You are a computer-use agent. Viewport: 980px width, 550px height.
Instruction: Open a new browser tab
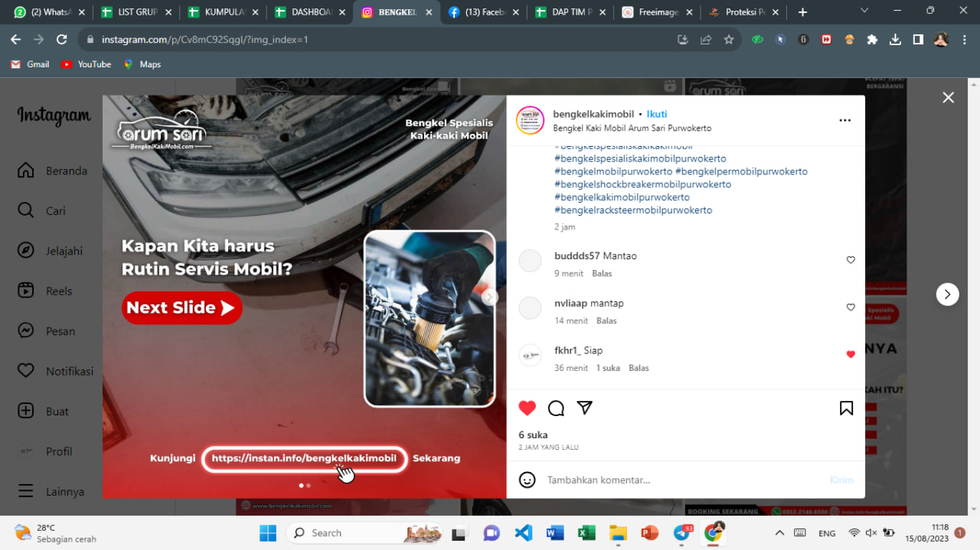click(802, 12)
